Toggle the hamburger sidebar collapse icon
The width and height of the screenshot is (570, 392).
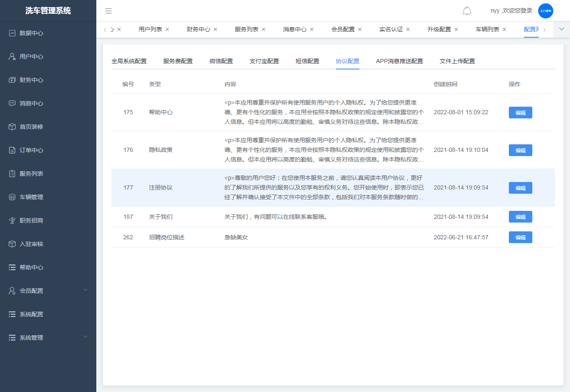(108, 11)
